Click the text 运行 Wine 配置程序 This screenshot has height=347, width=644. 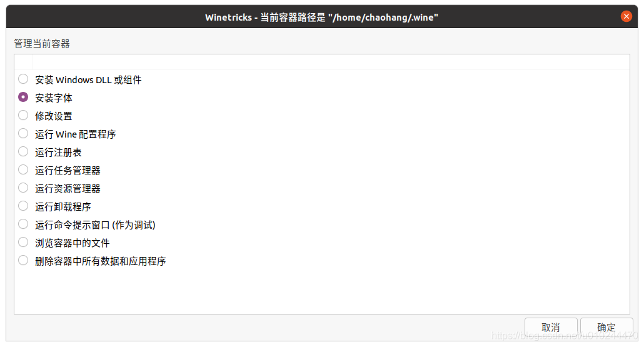[x=76, y=134]
